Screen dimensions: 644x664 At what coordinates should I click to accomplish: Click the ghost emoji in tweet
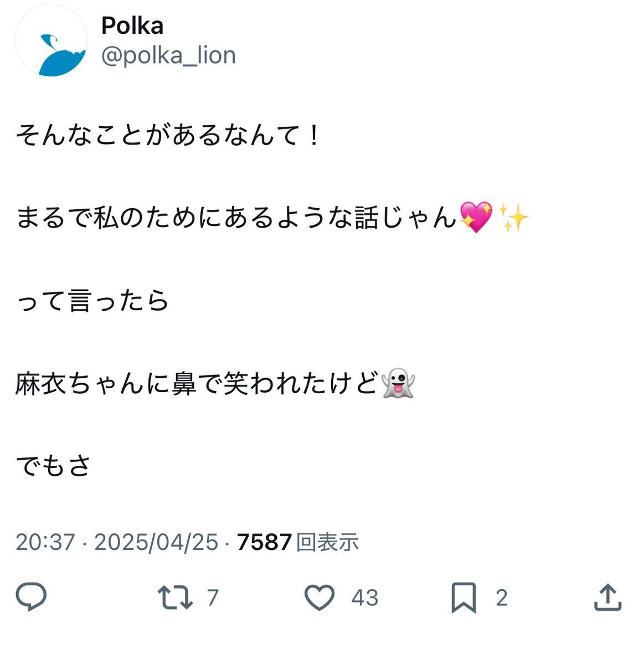coord(398,383)
